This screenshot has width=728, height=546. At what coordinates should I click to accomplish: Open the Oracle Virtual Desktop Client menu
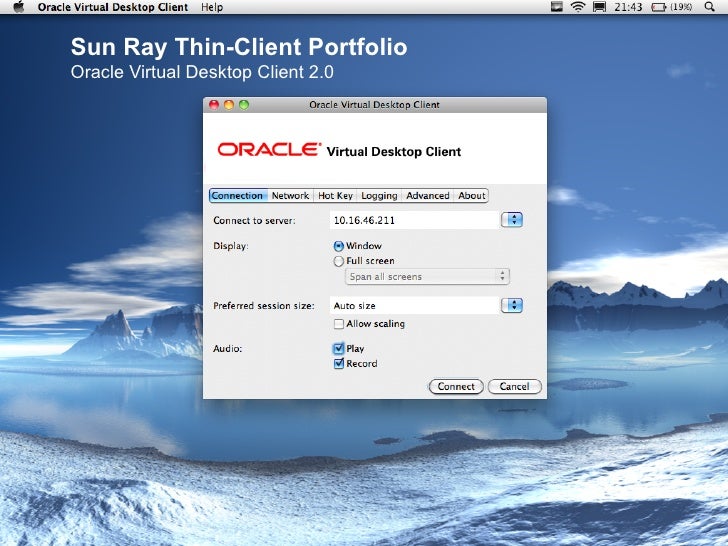pos(113,7)
